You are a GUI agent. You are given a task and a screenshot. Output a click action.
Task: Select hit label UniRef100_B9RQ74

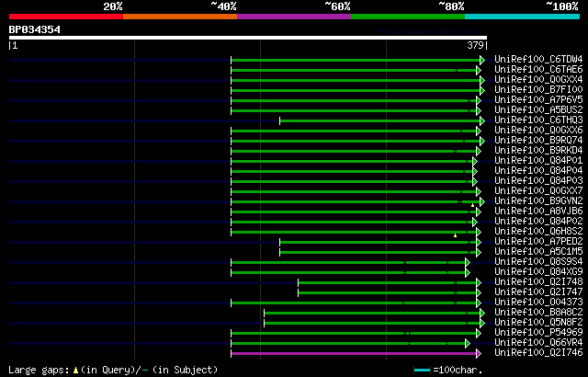pos(538,141)
